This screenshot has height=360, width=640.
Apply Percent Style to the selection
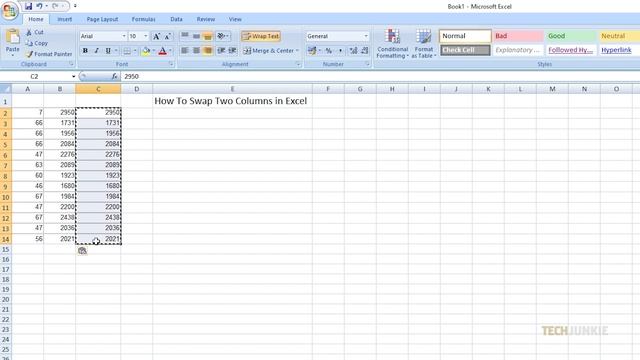pyautogui.click(x=329, y=51)
